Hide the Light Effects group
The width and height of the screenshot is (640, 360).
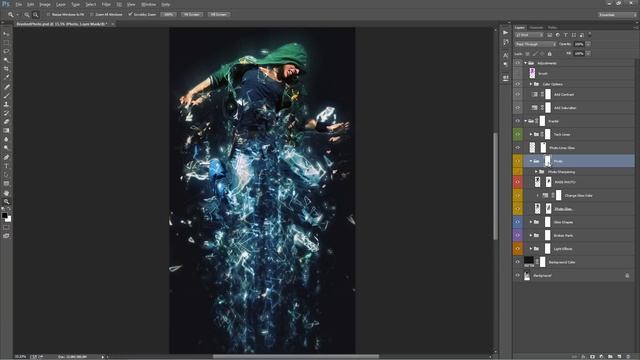[x=518, y=249]
